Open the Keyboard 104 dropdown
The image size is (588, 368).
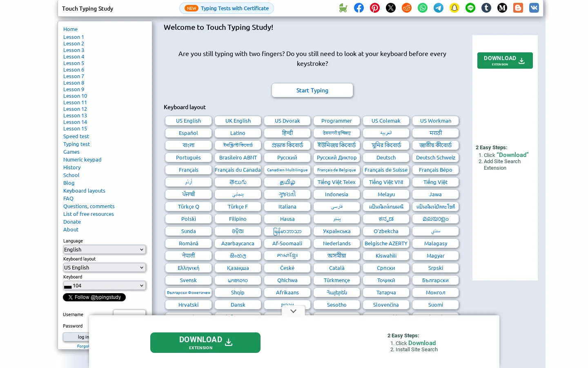click(105, 285)
